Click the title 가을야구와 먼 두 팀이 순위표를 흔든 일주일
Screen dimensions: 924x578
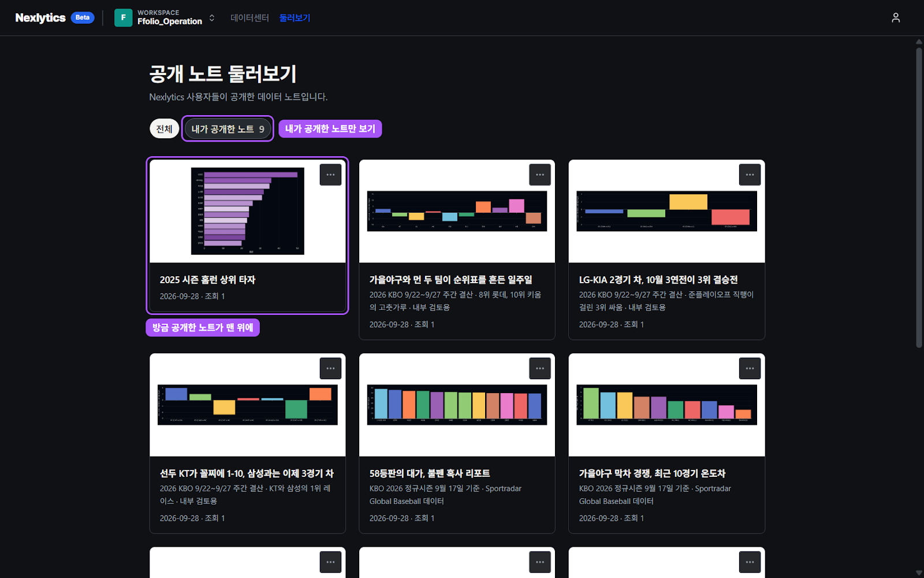click(x=451, y=280)
